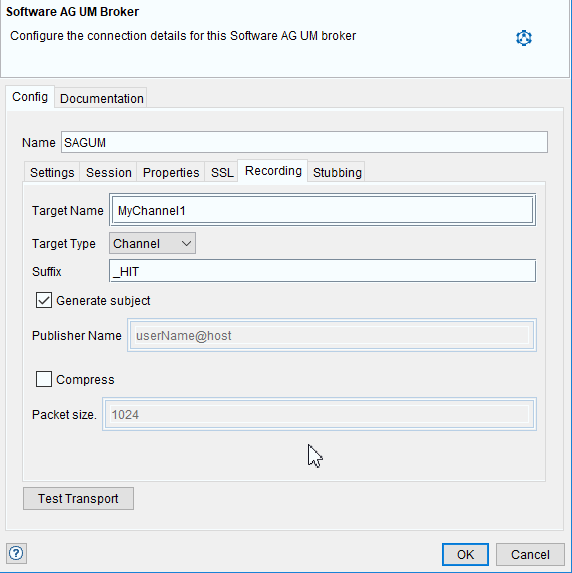Click the 'Publisher Name' label
The width and height of the screenshot is (572, 573).
click(76, 335)
